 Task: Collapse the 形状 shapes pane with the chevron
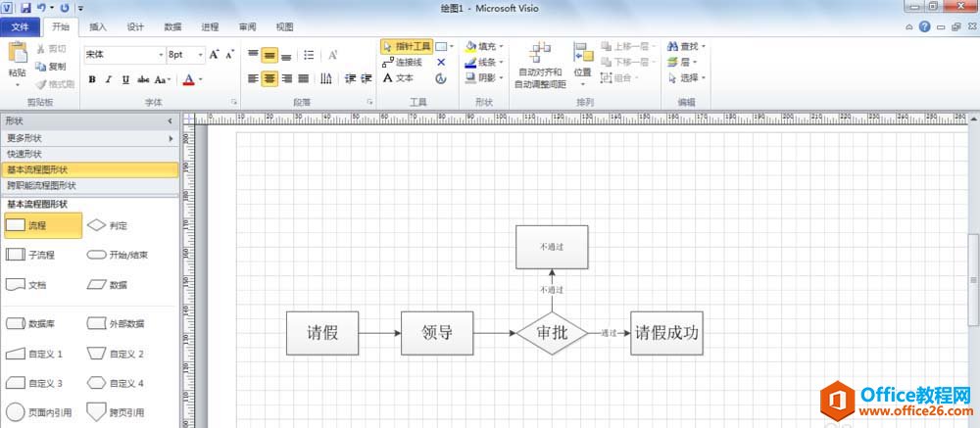(170, 120)
